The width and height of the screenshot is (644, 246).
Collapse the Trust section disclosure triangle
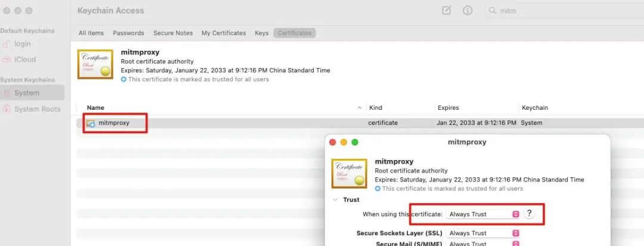pos(336,200)
